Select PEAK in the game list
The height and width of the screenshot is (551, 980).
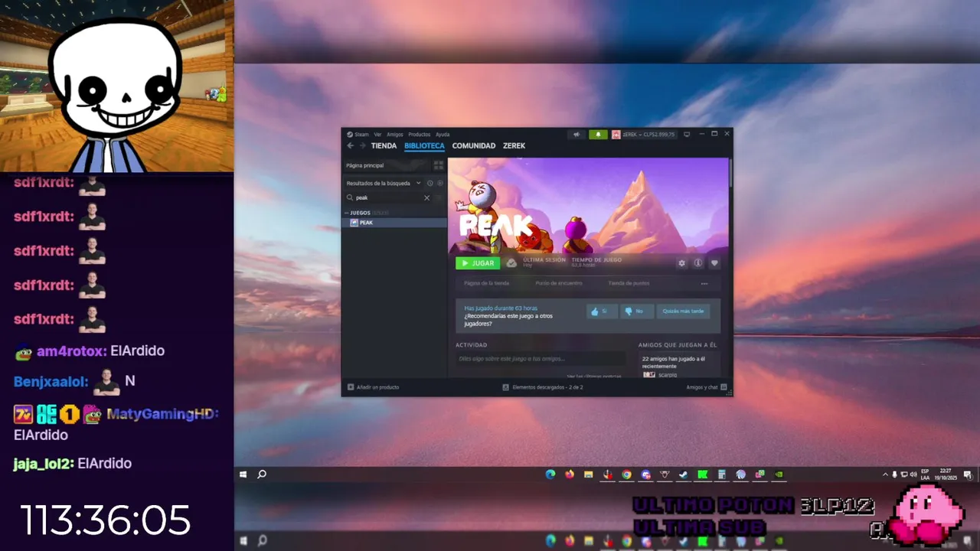(394, 223)
